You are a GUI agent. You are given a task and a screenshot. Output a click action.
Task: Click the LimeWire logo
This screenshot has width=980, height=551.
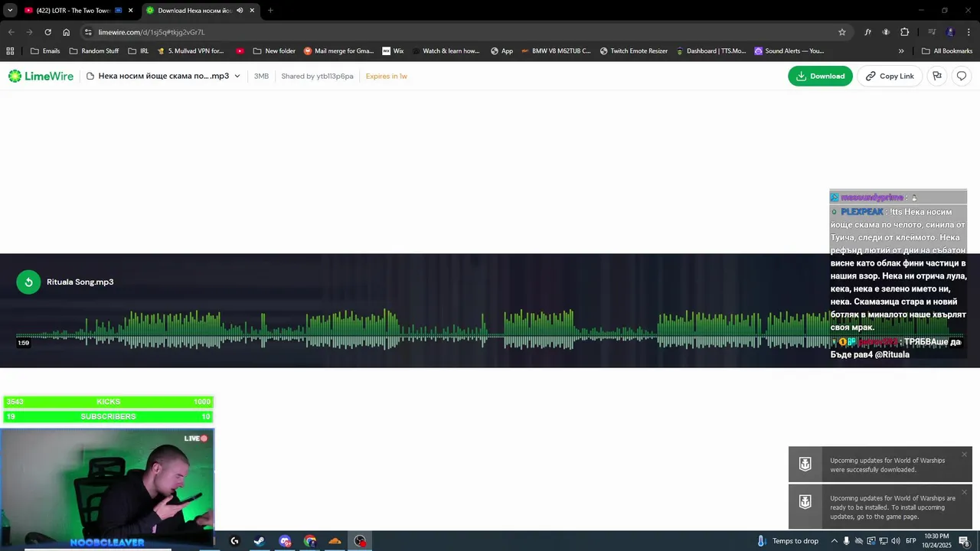point(41,76)
